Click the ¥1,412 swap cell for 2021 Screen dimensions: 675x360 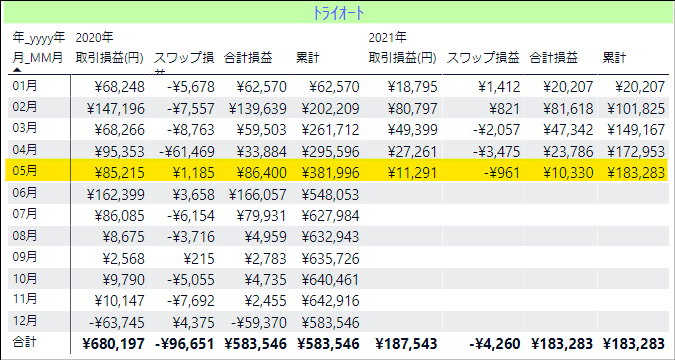(499, 87)
